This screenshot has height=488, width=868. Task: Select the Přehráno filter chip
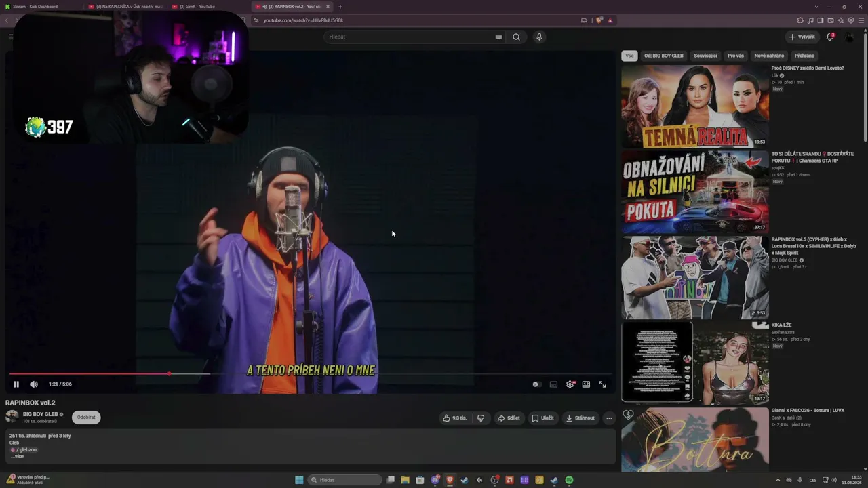point(804,56)
